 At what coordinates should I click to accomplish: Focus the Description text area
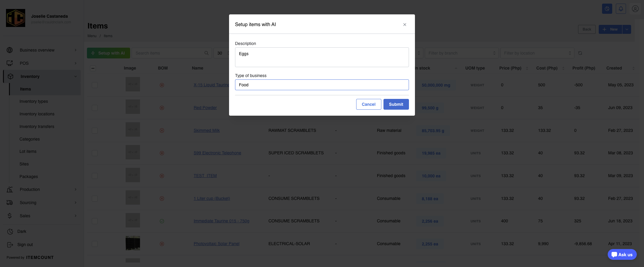[322, 57]
